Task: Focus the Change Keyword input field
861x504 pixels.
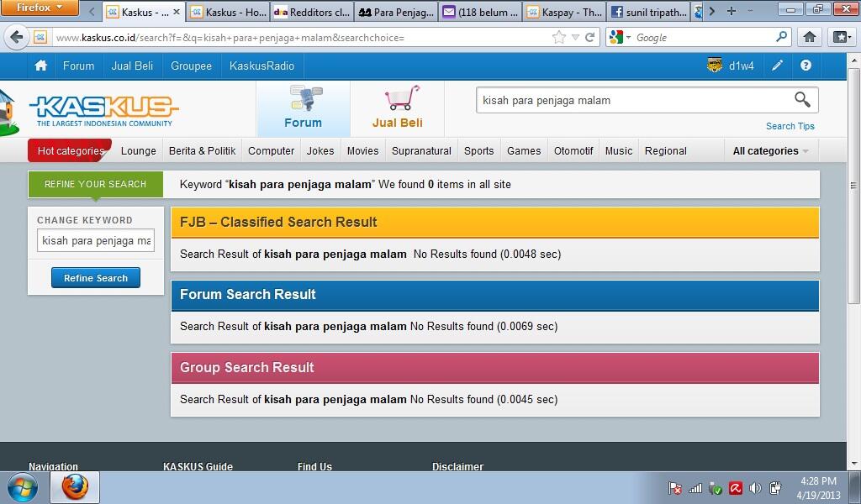Action: (x=96, y=241)
